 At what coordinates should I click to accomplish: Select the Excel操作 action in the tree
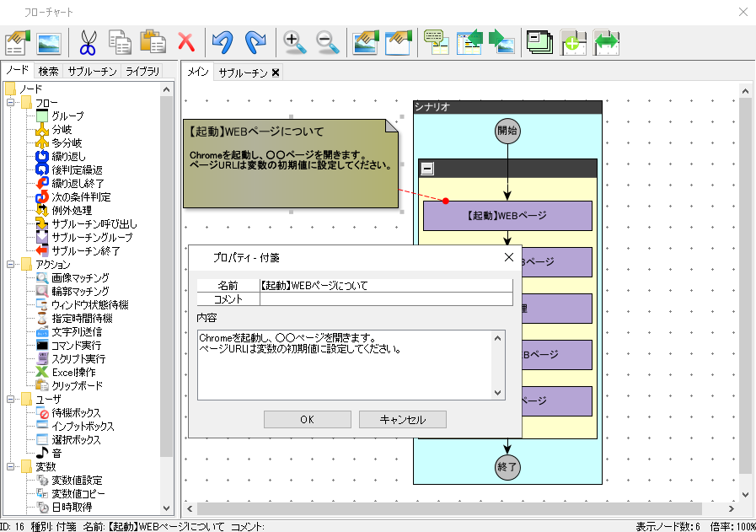(74, 373)
